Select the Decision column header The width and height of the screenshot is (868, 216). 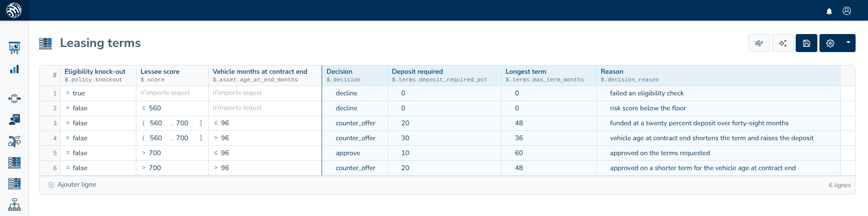(355, 75)
